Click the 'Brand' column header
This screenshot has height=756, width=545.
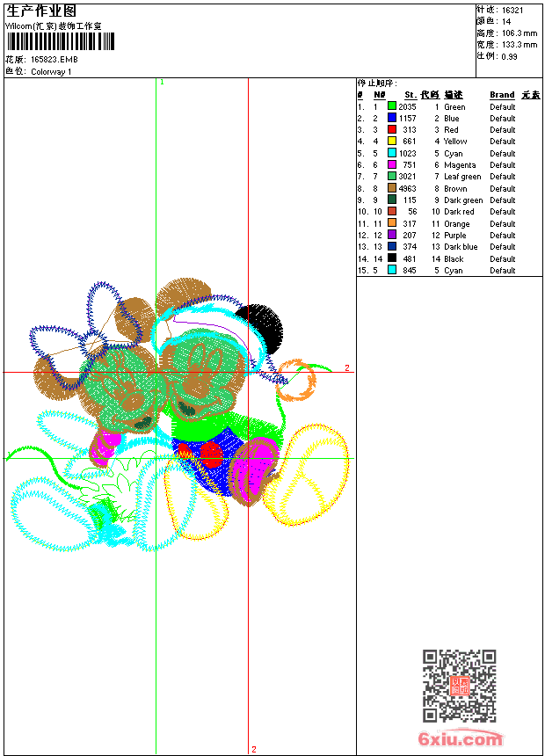502,95
